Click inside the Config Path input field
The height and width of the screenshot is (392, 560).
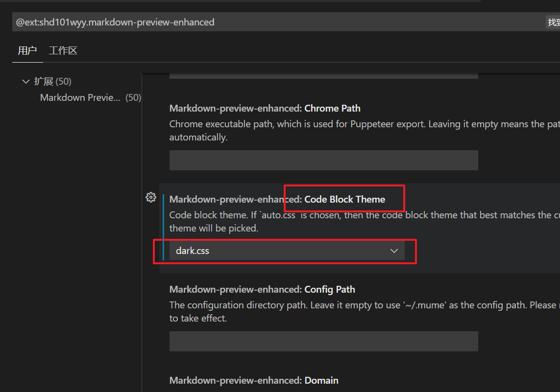(323, 341)
